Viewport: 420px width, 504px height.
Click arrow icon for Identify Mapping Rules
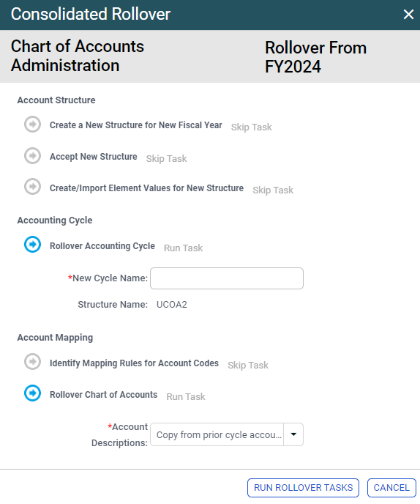(32, 362)
